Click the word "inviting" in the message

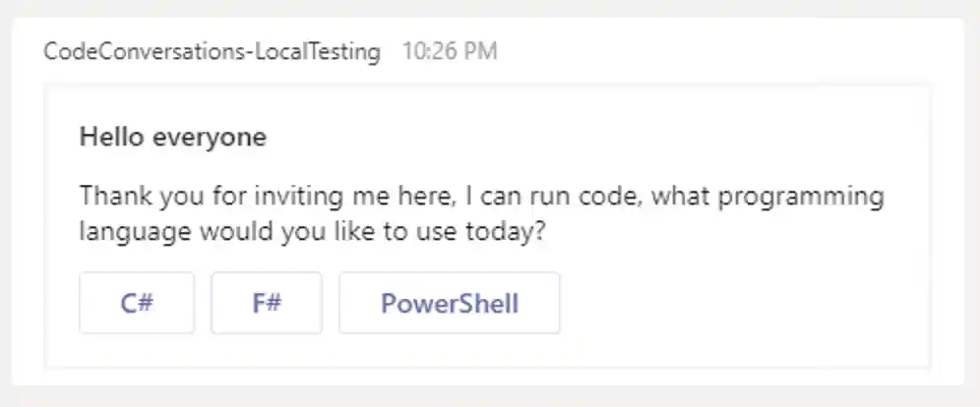[x=300, y=196]
